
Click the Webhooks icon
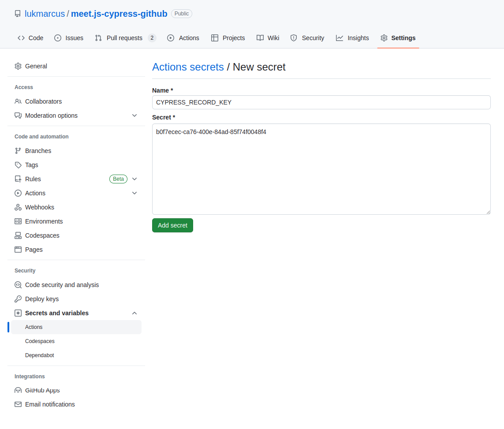(18, 208)
